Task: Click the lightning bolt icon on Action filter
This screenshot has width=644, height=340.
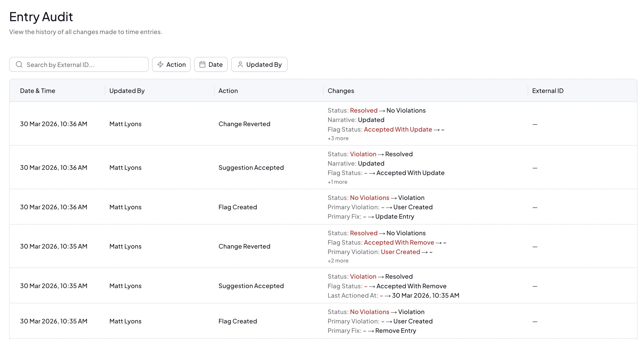Action: pos(160,64)
